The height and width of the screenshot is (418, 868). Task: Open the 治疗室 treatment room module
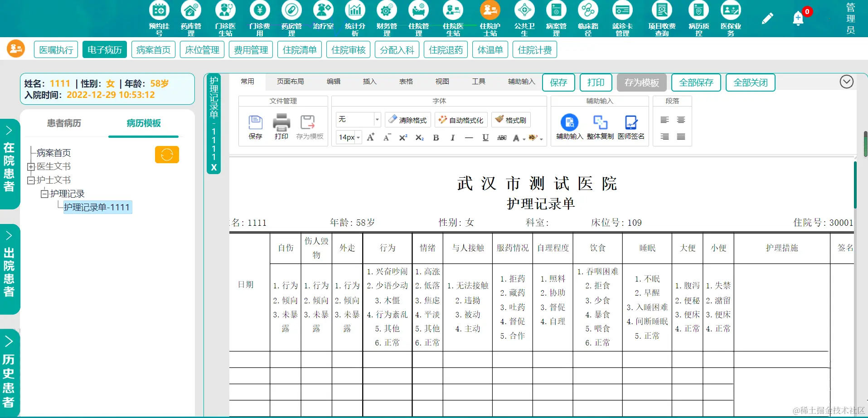coord(323,15)
